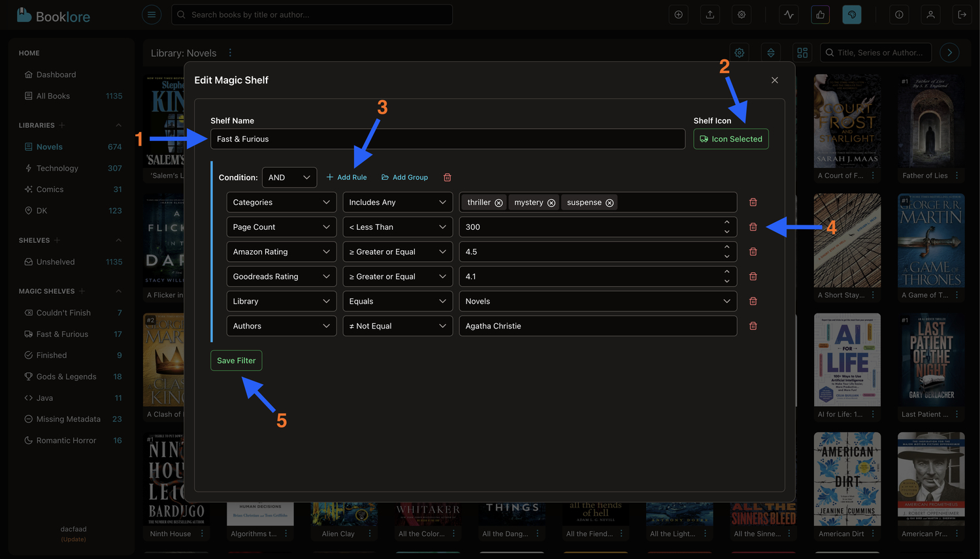Open the Includes Any operator dropdown
The height and width of the screenshot is (559, 980).
click(x=397, y=202)
